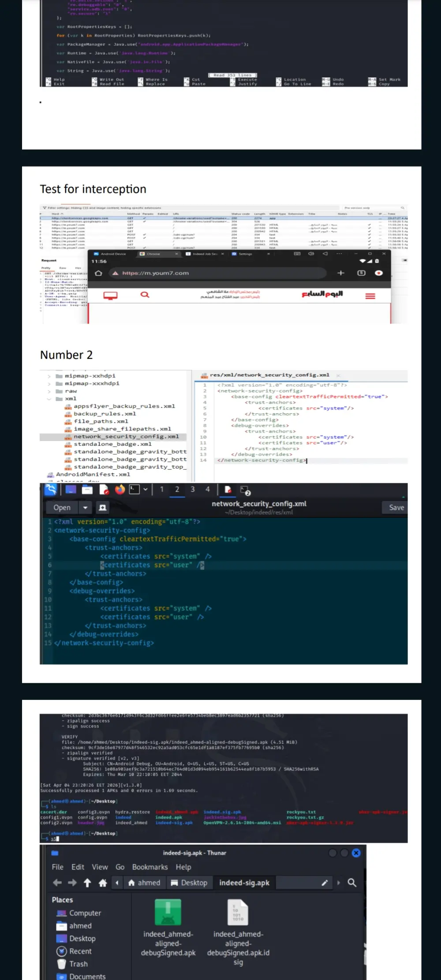Click the edit location pencil icon

point(325,883)
